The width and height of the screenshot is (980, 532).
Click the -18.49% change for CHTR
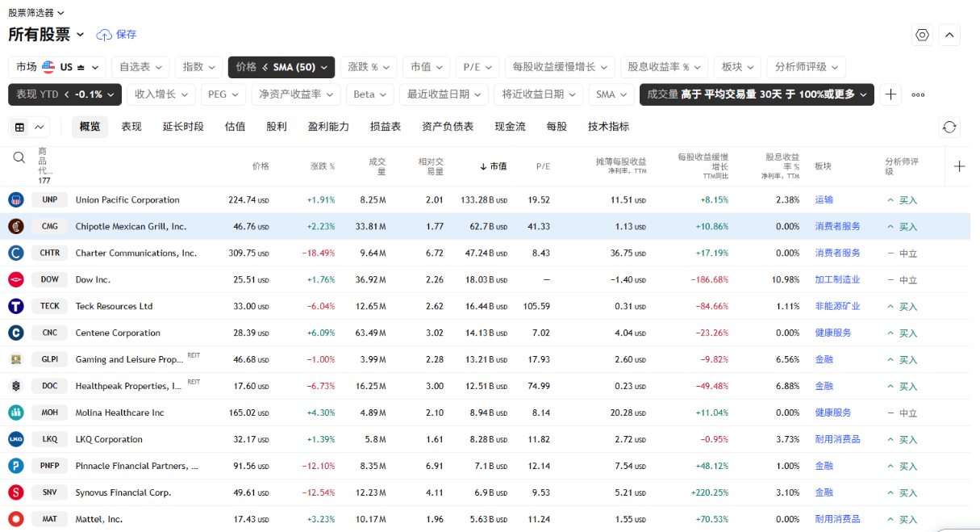318,253
